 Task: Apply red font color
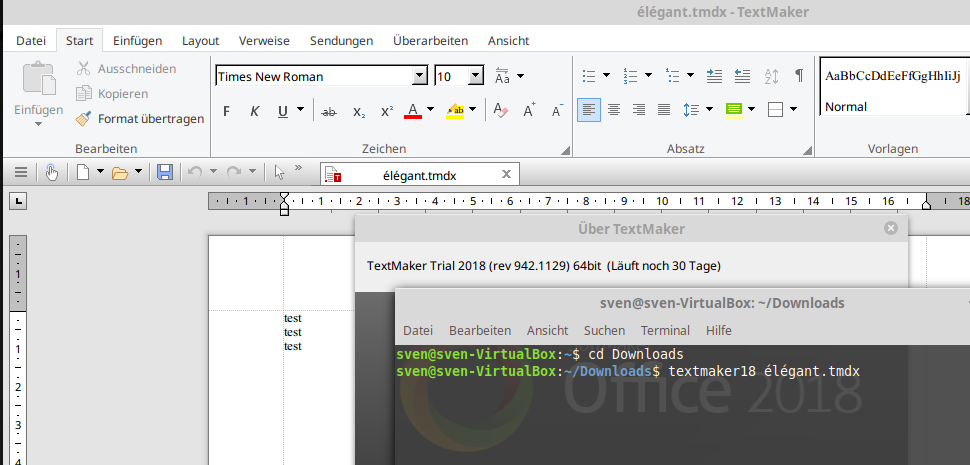(x=413, y=111)
